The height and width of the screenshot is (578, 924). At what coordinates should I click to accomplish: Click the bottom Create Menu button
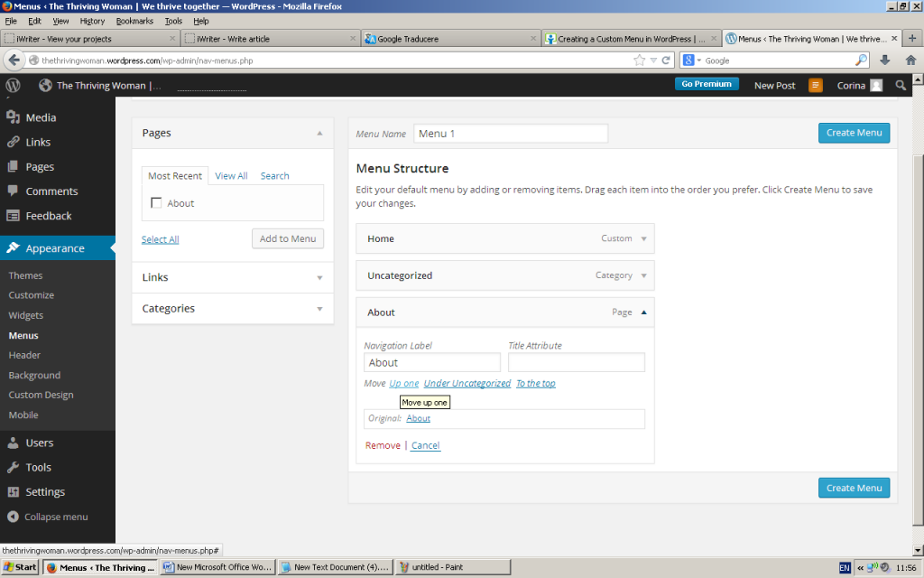click(854, 488)
